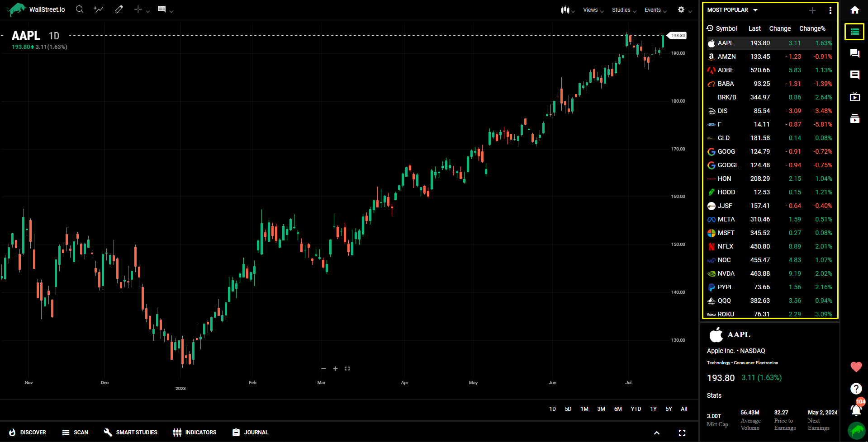868x442 pixels.
Task: Open the help question mark icon
Action: 856,389
